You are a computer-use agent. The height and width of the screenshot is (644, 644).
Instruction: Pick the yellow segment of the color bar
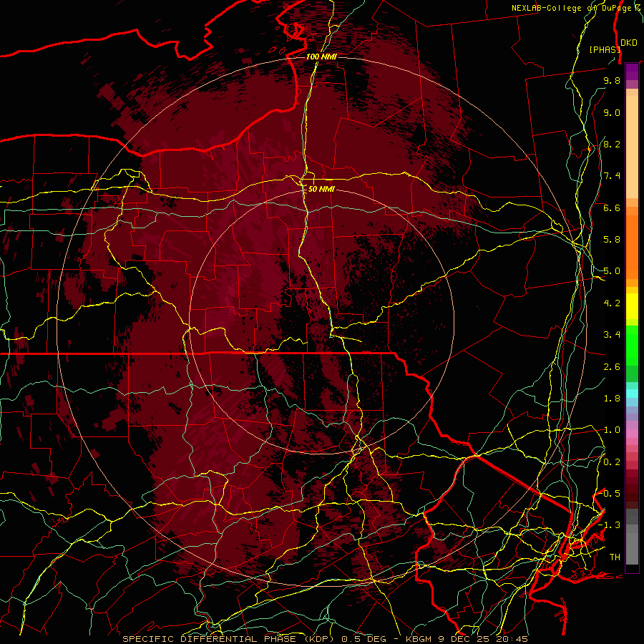tap(632, 306)
